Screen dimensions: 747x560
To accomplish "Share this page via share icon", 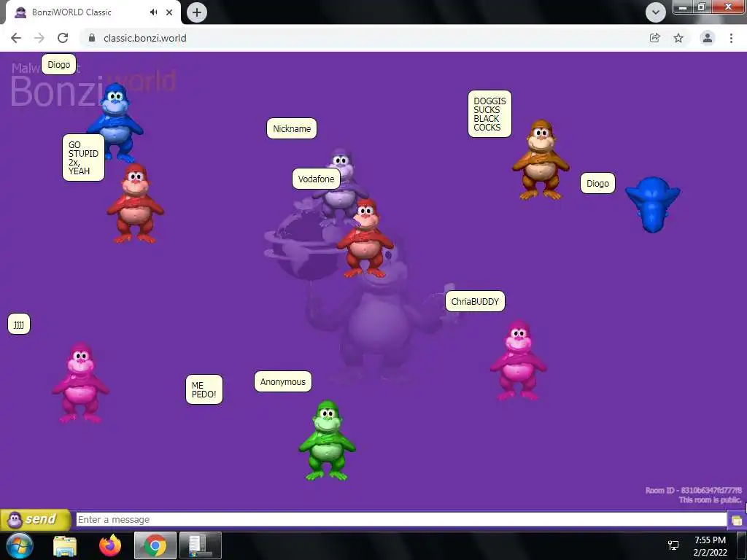I will tap(654, 38).
